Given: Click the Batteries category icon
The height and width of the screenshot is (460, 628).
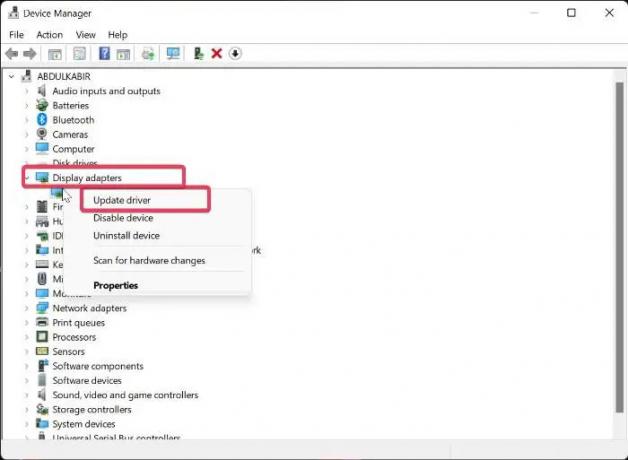Looking at the screenshot, I should 42,105.
